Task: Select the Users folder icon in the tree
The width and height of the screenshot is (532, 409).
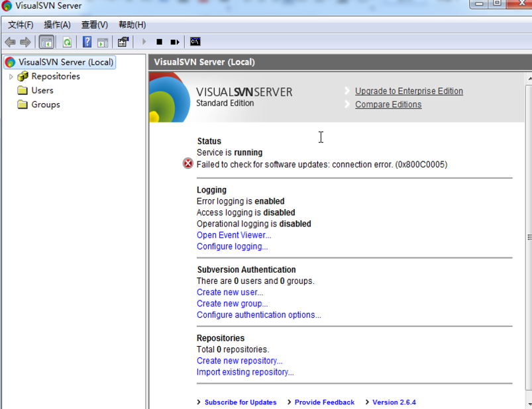Action: [x=23, y=90]
